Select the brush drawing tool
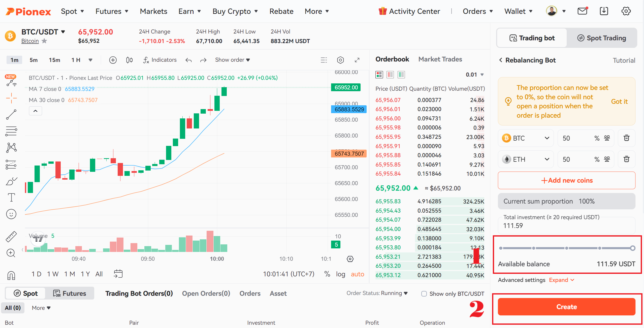The image size is (644, 328). coord(11,181)
